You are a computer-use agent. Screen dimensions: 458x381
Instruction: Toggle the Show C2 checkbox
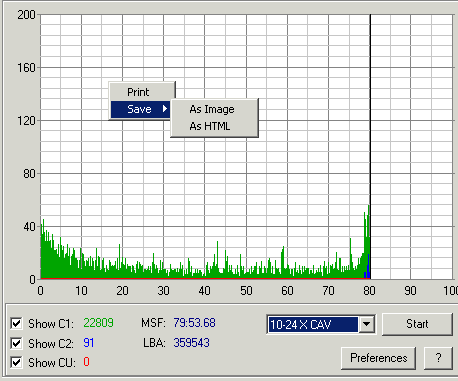(16, 343)
